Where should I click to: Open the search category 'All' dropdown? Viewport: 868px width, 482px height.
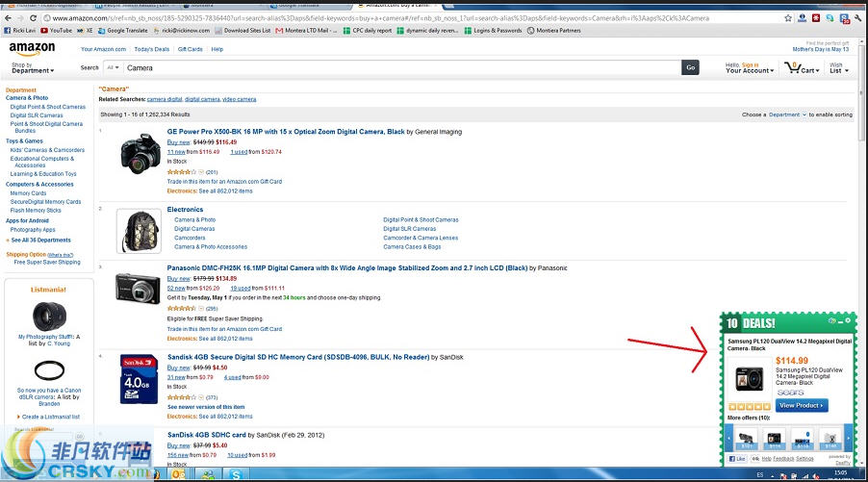click(114, 67)
